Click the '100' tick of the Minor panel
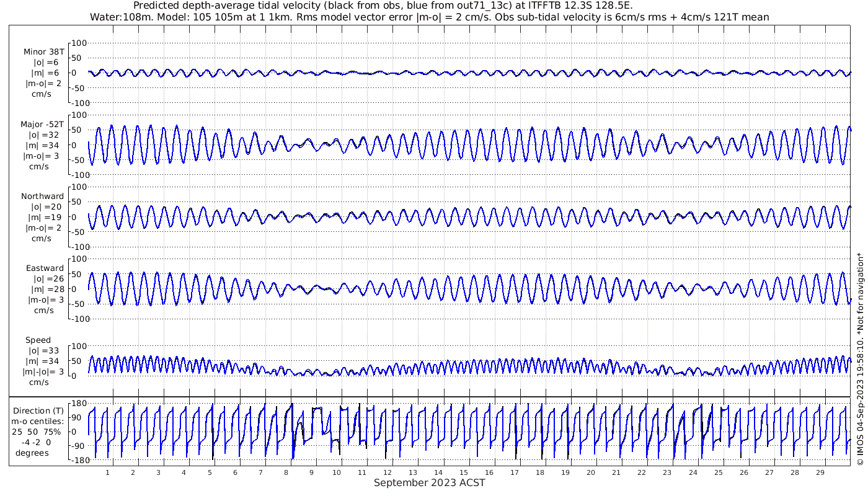The height and width of the screenshot is (496, 868). (80, 43)
